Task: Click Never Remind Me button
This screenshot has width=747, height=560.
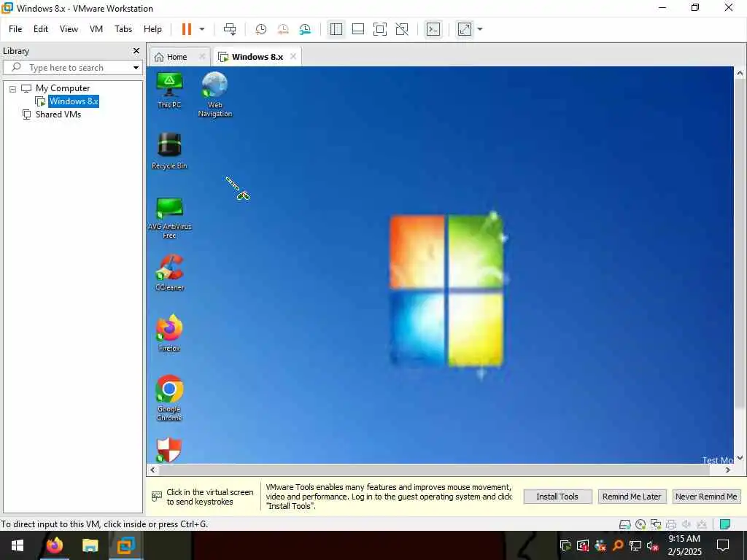Action: click(706, 497)
